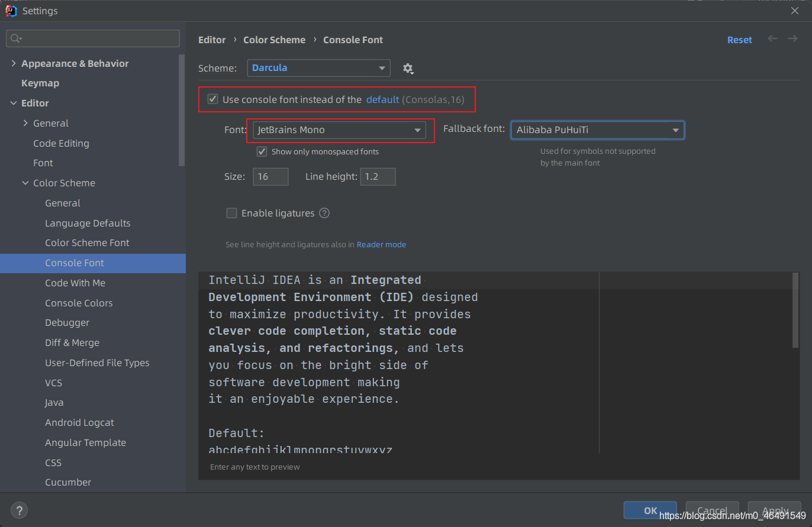Click the IntelliJ icon in the title bar
The width and height of the screenshot is (812, 527).
(x=11, y=11)
